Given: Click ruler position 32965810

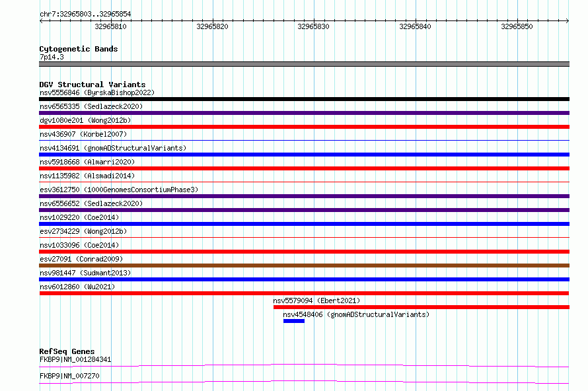Looking at the screenshot, I should (x=110, y=26).
